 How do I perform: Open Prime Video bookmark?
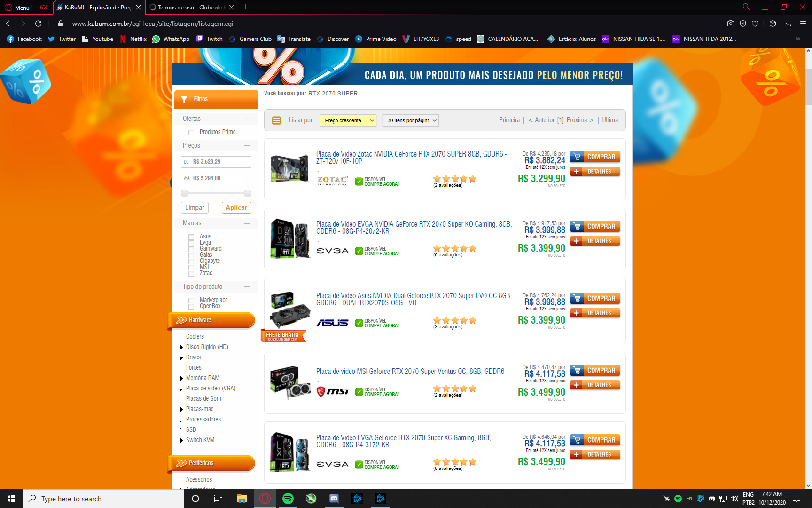(x=375, y=39)
